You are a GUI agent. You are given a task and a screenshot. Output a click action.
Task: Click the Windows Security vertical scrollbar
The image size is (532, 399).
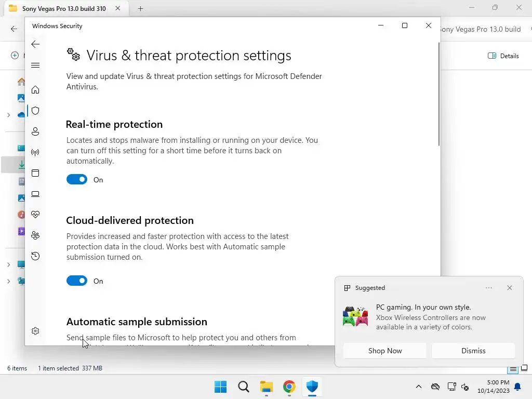(438, 94)
